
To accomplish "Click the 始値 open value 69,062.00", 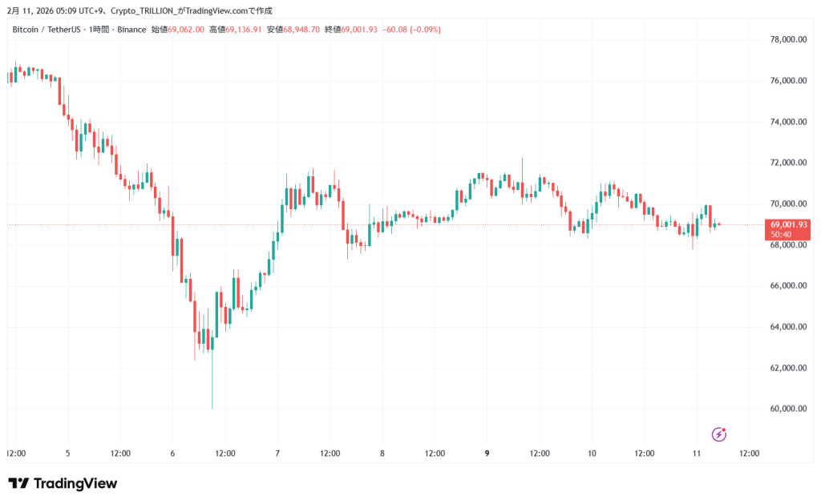I will [x=185, y=30].
